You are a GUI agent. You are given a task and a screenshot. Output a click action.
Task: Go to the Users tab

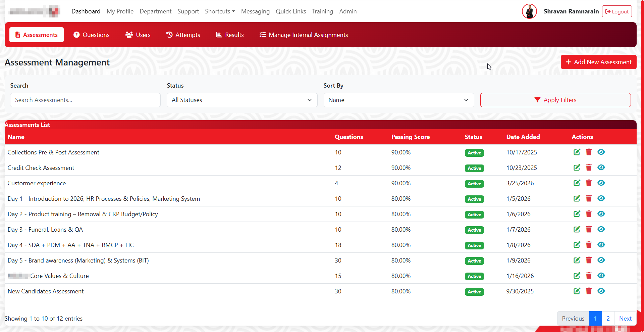coord(138,35)
